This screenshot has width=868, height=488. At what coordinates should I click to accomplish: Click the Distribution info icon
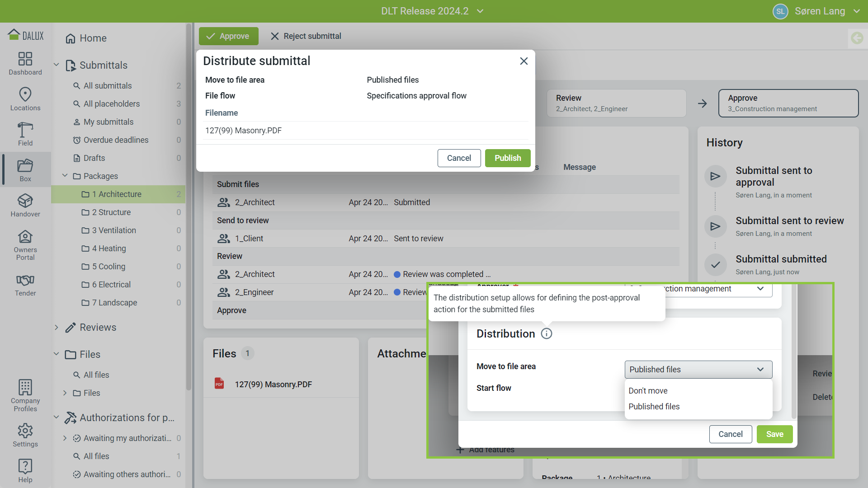547,334
